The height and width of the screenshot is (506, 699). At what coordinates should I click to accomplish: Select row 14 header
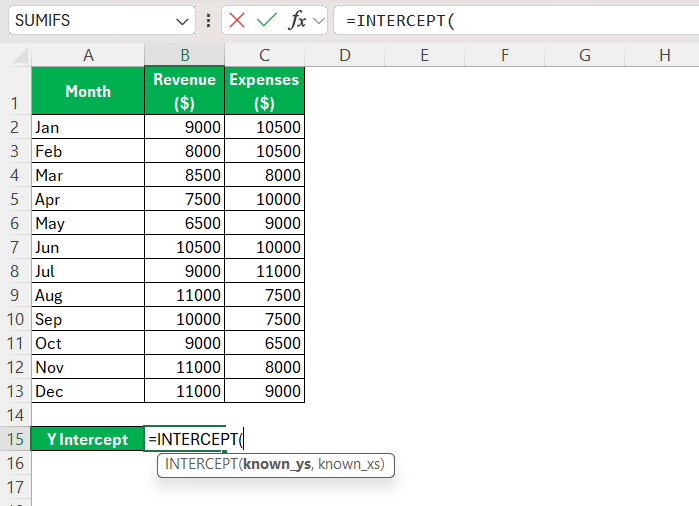(15, 415)
